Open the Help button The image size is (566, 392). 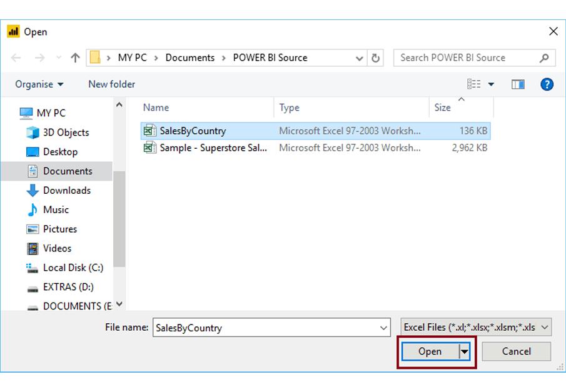[547, 84]
